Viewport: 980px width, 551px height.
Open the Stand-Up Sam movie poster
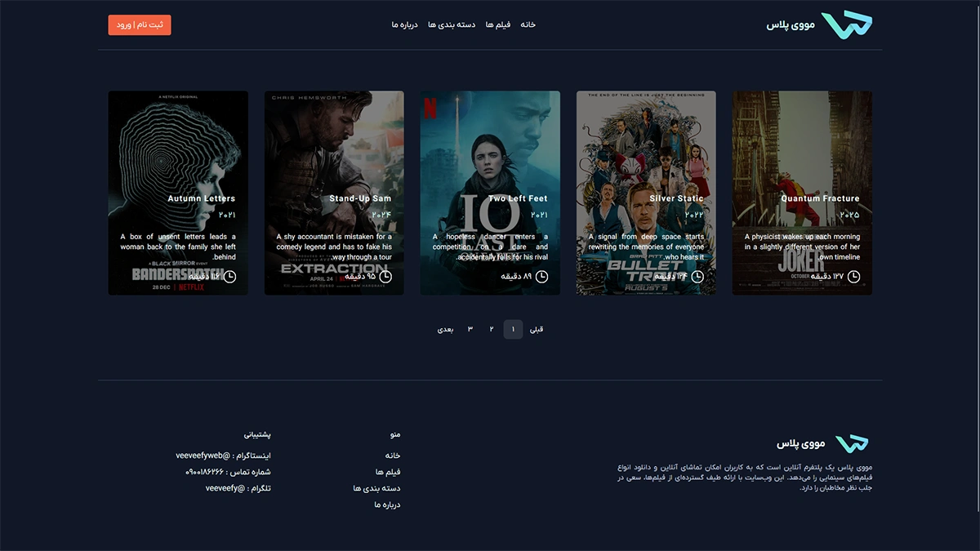point(334,193)
